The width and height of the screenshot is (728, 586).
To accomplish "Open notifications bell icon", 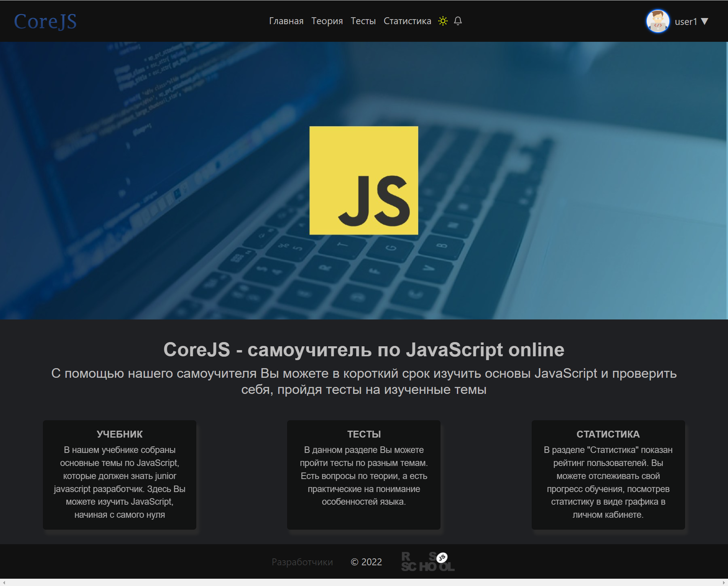I will point(458,21).
